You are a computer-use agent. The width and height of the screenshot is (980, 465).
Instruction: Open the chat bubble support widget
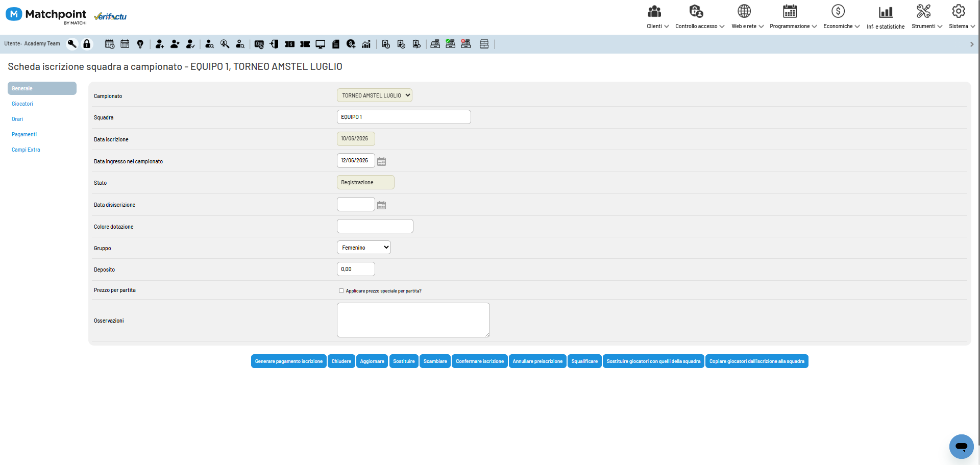click(x=961, y=447)
